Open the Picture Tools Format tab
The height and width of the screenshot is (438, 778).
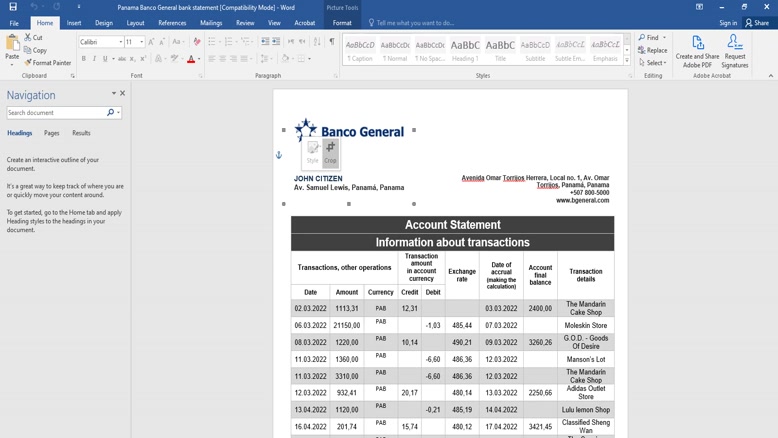pyautogui.click(x=342, y=23)
